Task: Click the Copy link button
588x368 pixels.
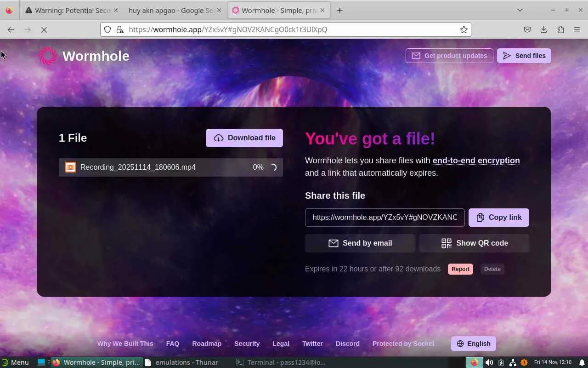Action: pyautogui.click(x=499, y=218)
